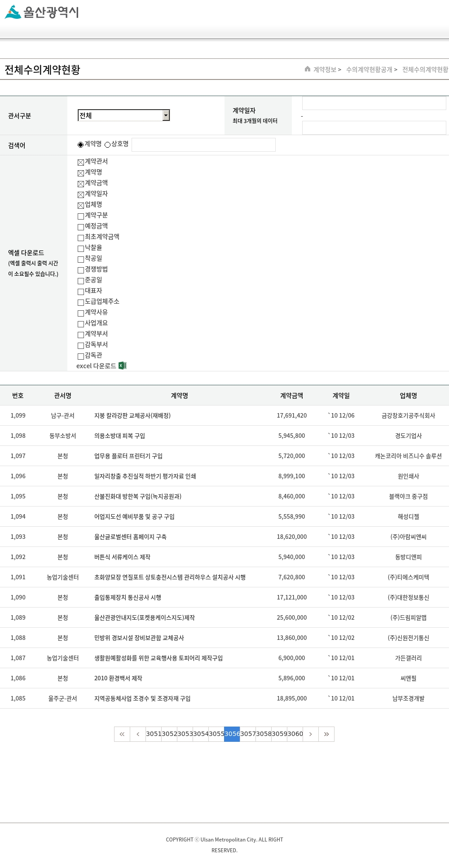Click the Ulsan Metropolitan City logo
Viewport: 449px width, 868px height.
42,12
